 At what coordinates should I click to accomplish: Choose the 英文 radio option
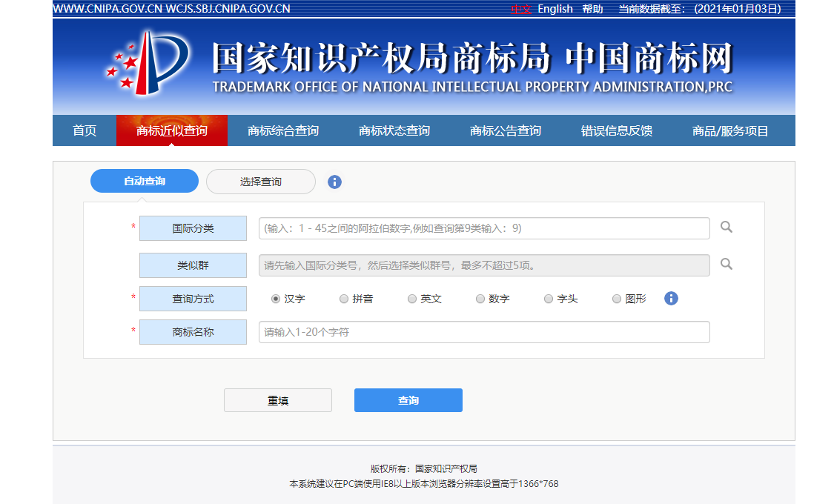(412, 299)
